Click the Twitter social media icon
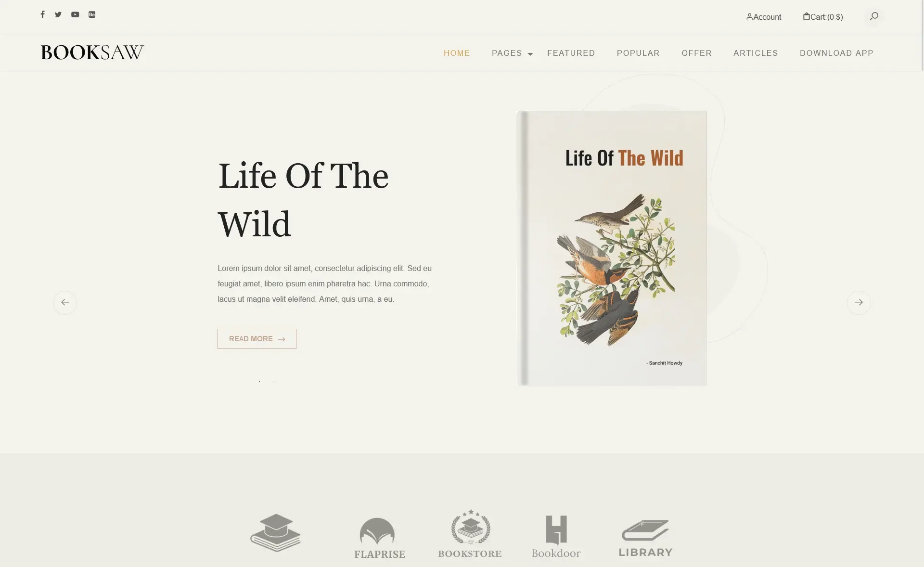The image size is (924, 567). tap(57, 14)
